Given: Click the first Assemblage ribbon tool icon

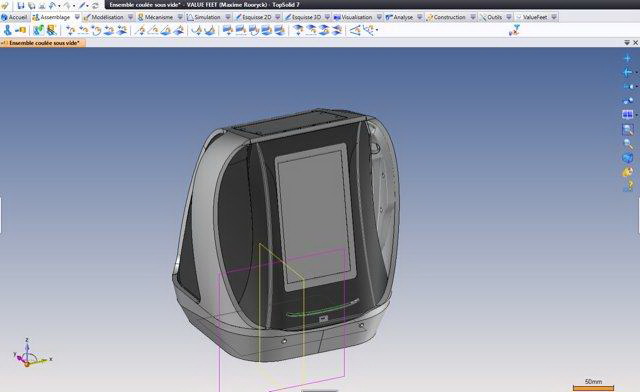Looking at the screenshot, I should click(7, 30).
